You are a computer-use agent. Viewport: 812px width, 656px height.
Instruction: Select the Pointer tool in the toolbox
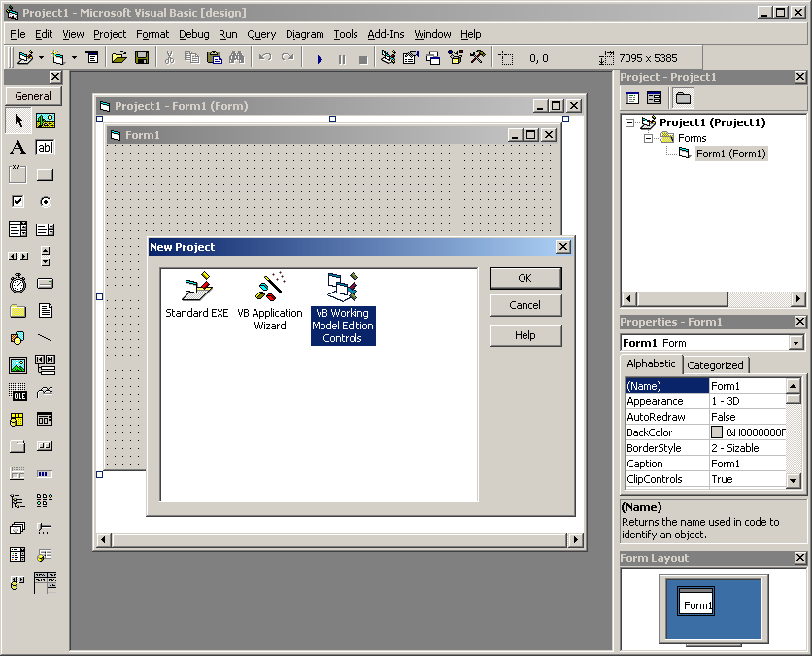coord(18,121)
